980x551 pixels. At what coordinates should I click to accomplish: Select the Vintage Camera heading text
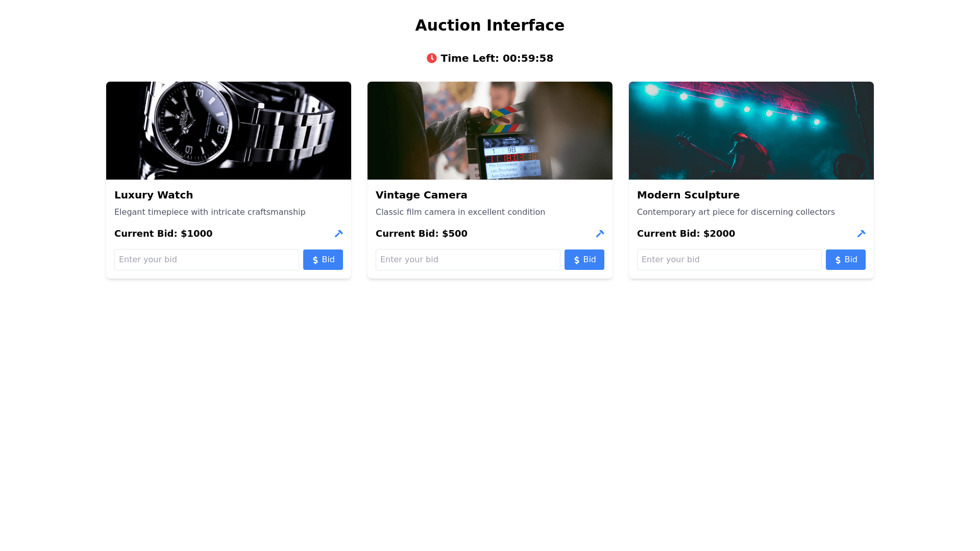click(422, 195)
